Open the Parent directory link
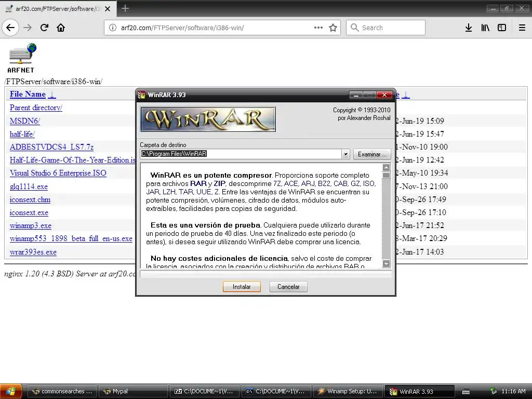Screen dimensions: 532x399 pyautogui.click(x=36, y=108)
